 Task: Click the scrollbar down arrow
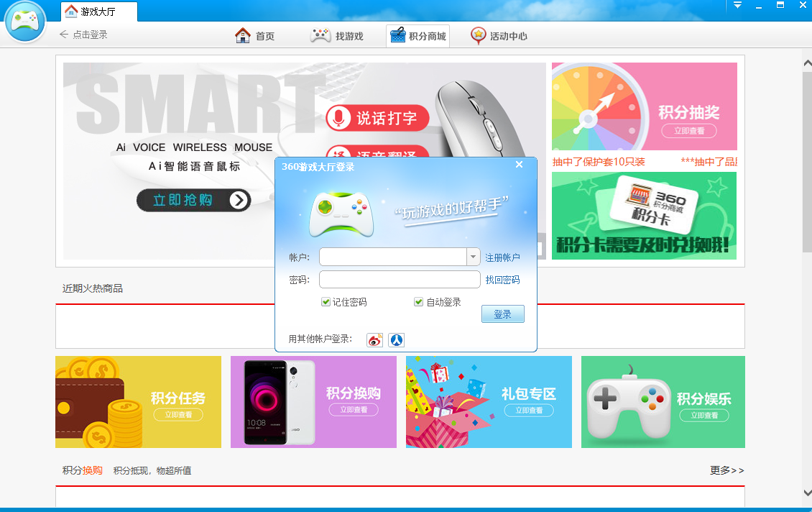(807, 493)
